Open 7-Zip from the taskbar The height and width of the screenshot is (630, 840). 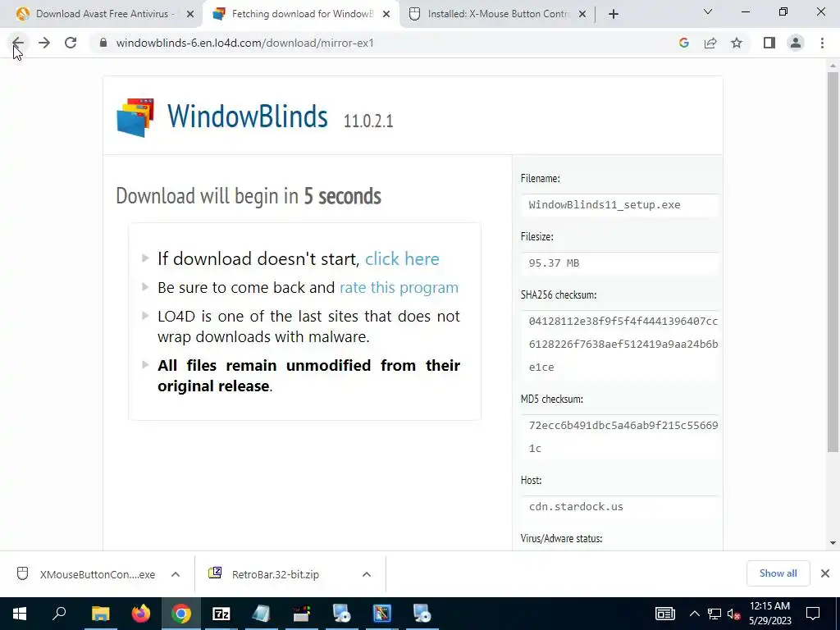(221, 614)
